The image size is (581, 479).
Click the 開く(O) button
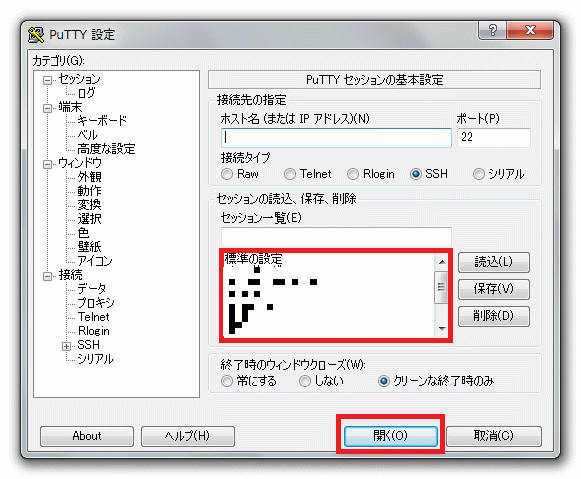pyautogui.click(x=391, y=436)
